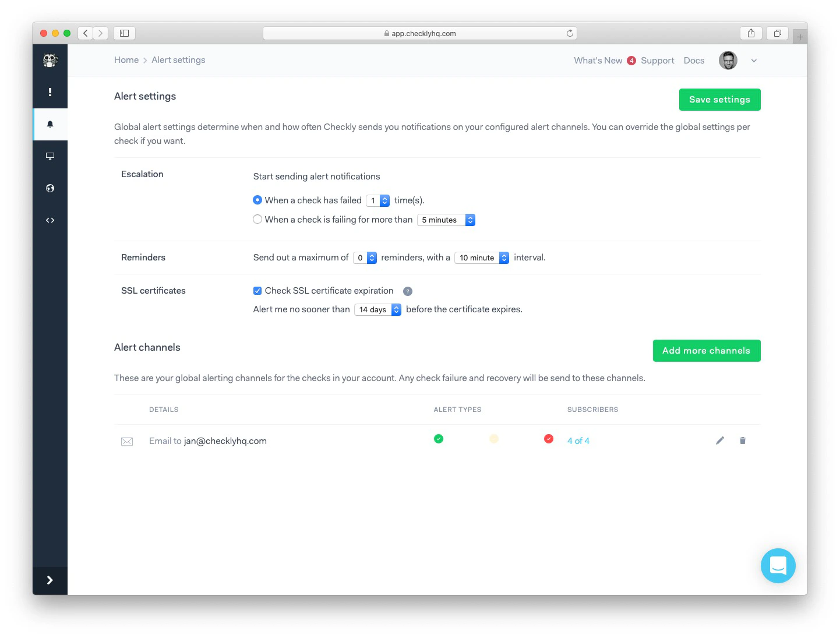Edit the email channel with the pencil icon
Screen dimensions: 840x638
tap(720, 440)
